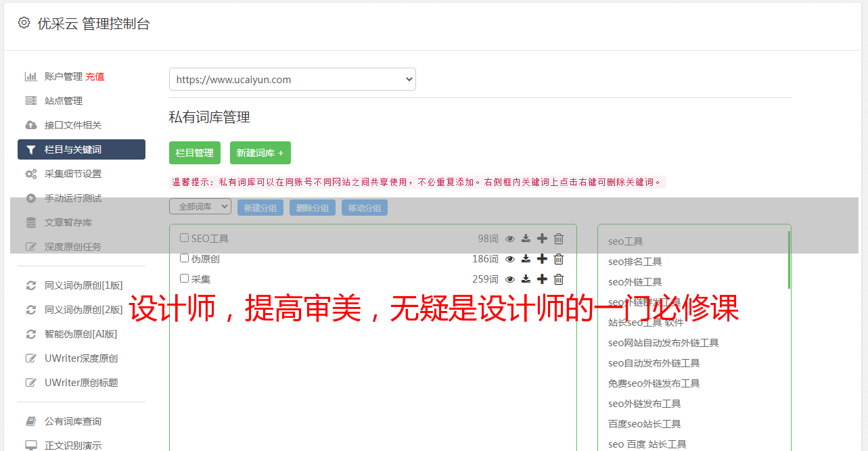The height and width of the screenshot is (451, 868).
Task: Click the 移动分组 button
Action: pyautogui.click(x=365, y=208)
